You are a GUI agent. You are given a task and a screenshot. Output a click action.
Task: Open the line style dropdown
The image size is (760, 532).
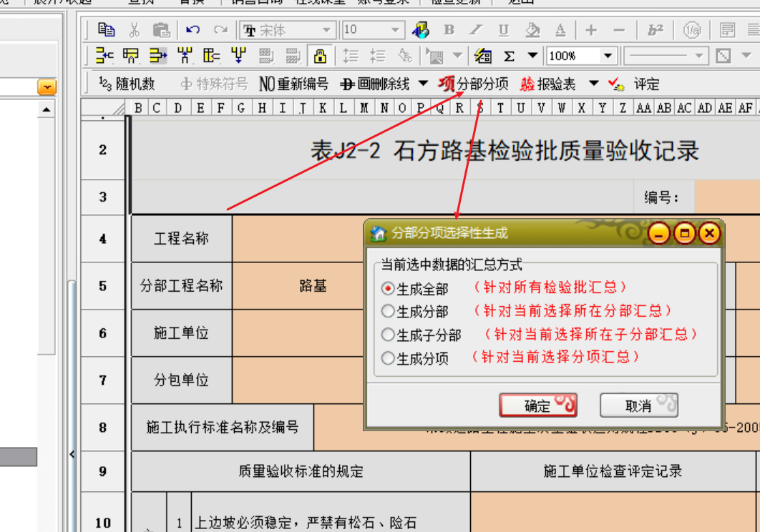[698, 56]
